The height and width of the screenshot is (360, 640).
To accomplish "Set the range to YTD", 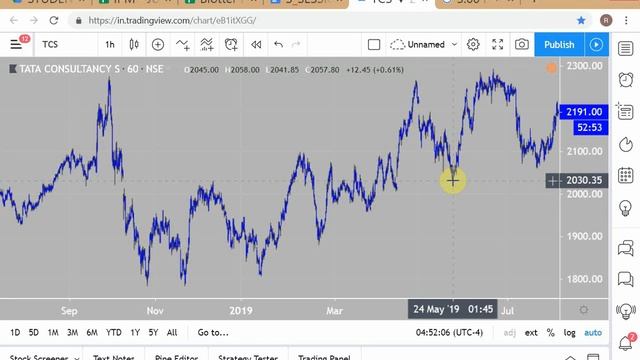I will click(114, 333).
